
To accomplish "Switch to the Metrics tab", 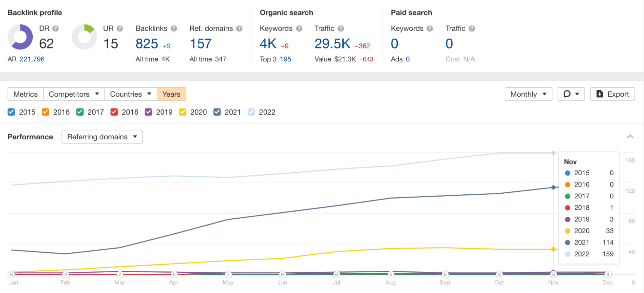I will click(x=26, y=94).
